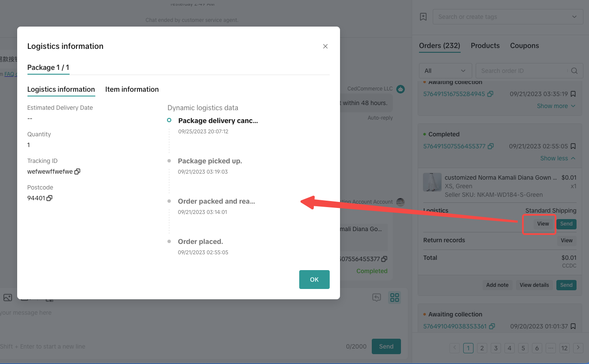
Task: Copy the postcode 94401
Action: point(49,198)
